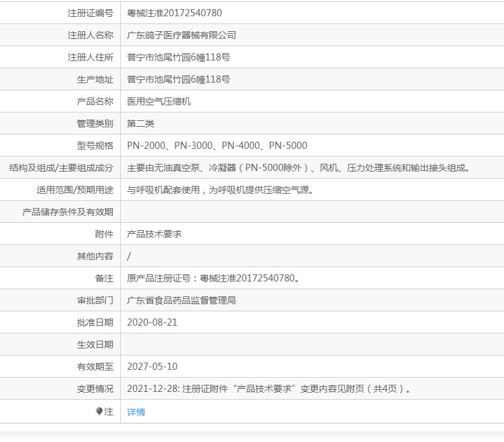
Task: Click the 适用范围/预期用途 label
Action: pos(75,190)
